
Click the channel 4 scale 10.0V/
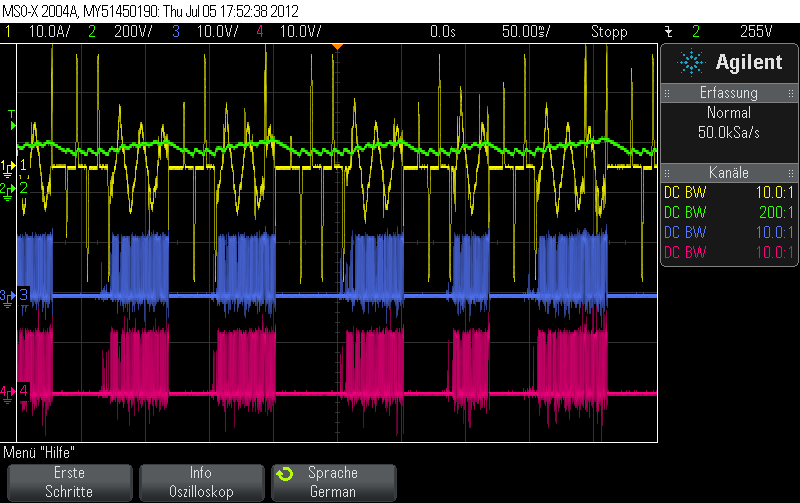pyautogui.click(x=301, y=32)
